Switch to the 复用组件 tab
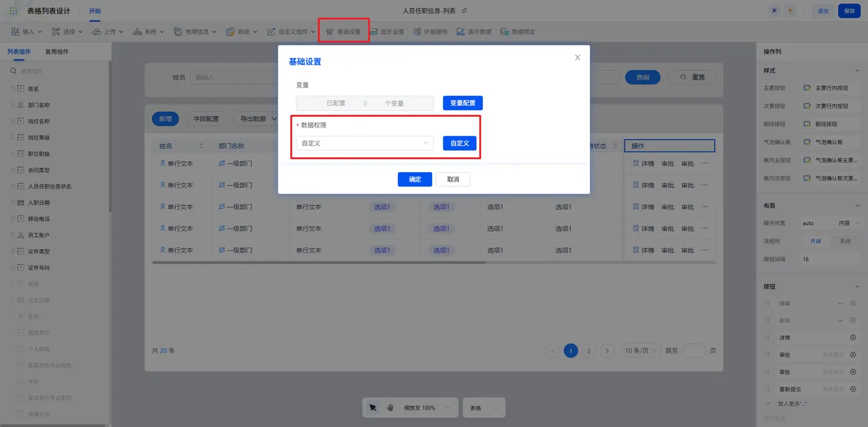 (x=57, y=52)
